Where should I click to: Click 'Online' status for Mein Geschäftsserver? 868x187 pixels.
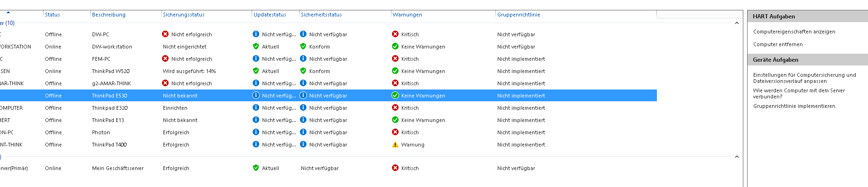(x=53, y=168)
